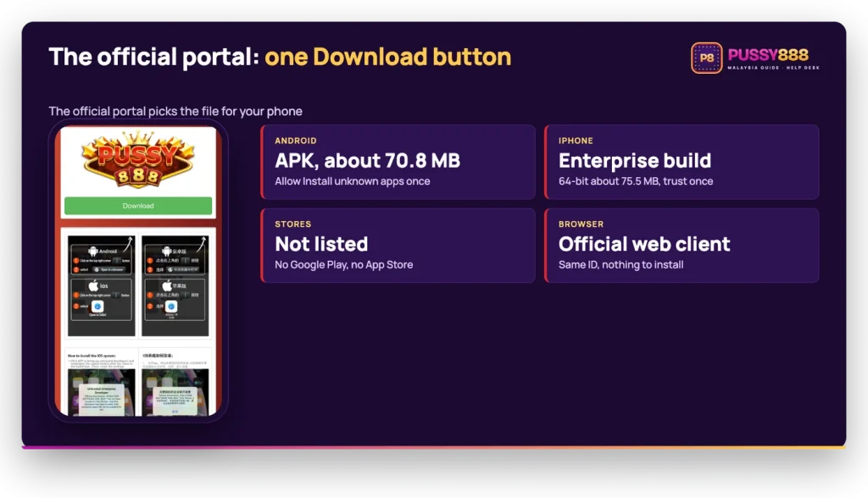Click 'How to install the iOS system' text
Viewport: 868px width, 498px height.
pos(92,356)
